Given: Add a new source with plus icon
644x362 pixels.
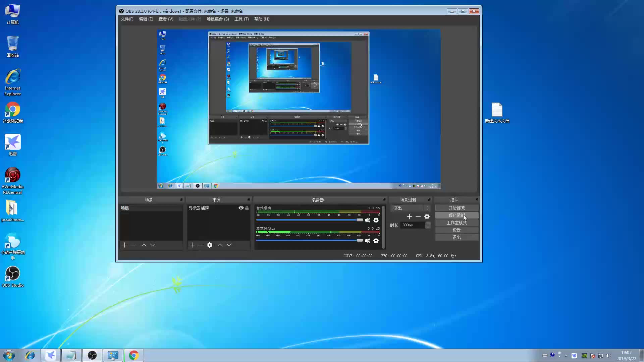Looking at the screenshot, I should coord(192,245).
